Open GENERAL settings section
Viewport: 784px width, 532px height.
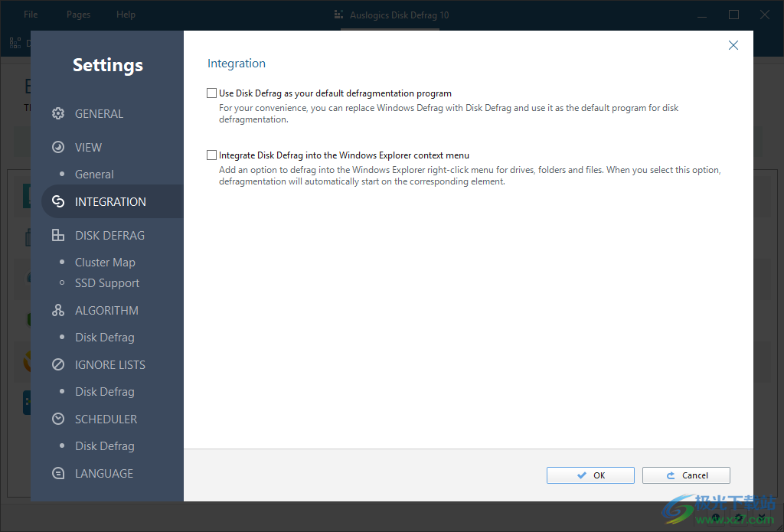(99, 114)
